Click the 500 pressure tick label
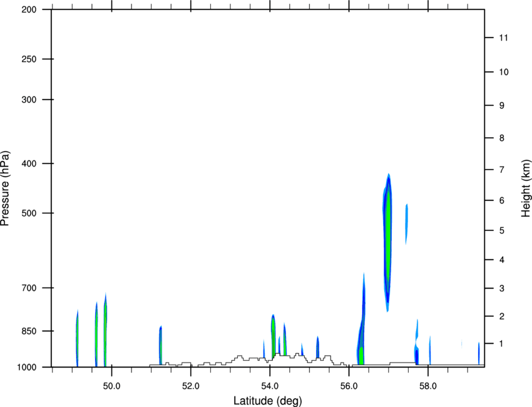This screenshot has height=407, width=532. point(29,213)
